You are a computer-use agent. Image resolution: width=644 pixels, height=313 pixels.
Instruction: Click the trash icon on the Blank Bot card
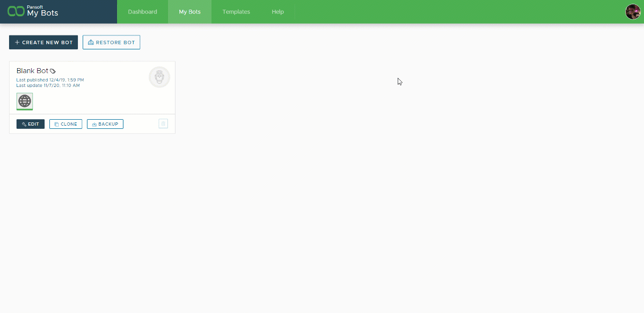pyautogui.click(x=163, y=124)
